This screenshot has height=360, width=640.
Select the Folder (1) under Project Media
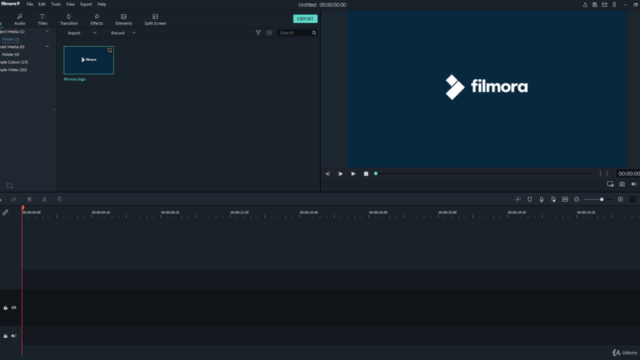coord(11,39)
